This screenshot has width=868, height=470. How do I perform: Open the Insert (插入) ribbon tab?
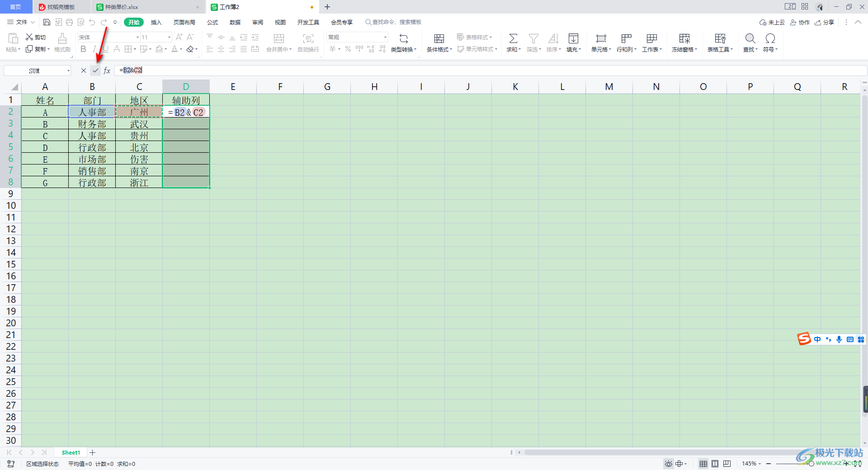[156, 22]
